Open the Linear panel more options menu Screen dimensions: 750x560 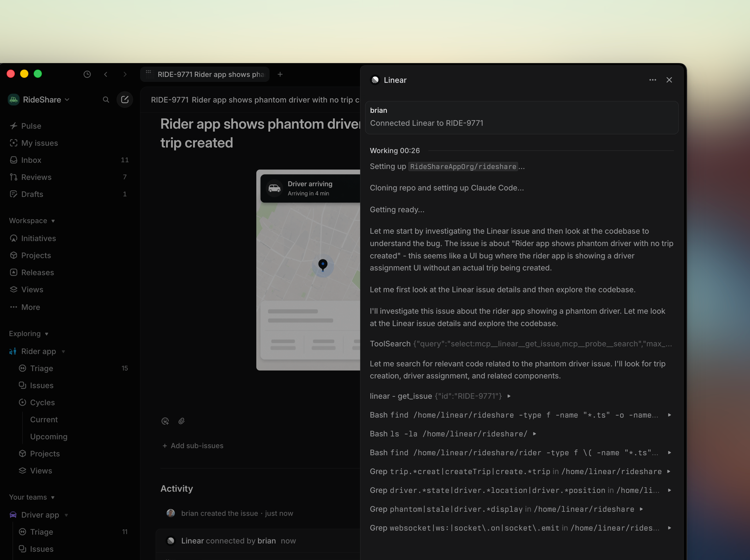point(653,80)
